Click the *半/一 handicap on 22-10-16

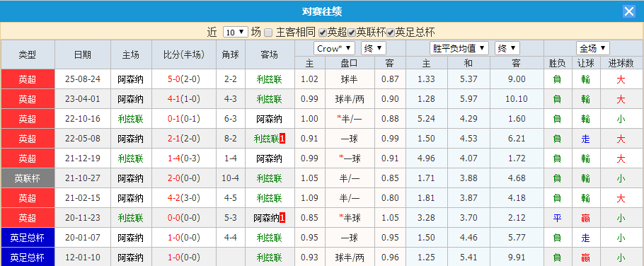pyautogui.click(x=350, y=119)
